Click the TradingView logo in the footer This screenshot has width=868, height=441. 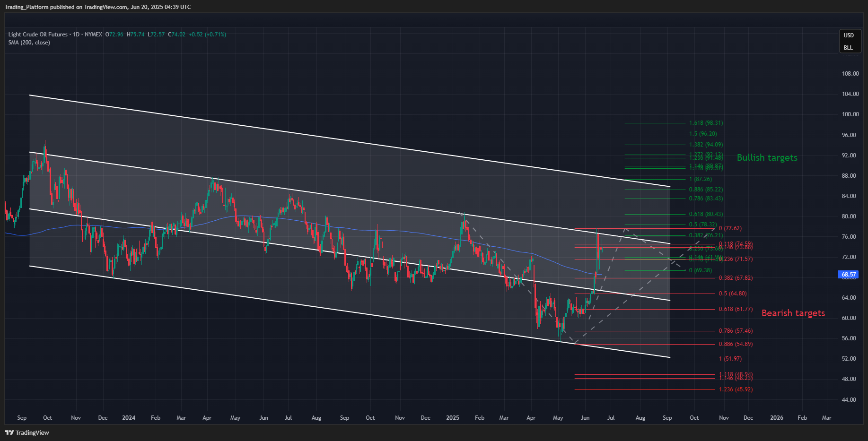[27, 432]
